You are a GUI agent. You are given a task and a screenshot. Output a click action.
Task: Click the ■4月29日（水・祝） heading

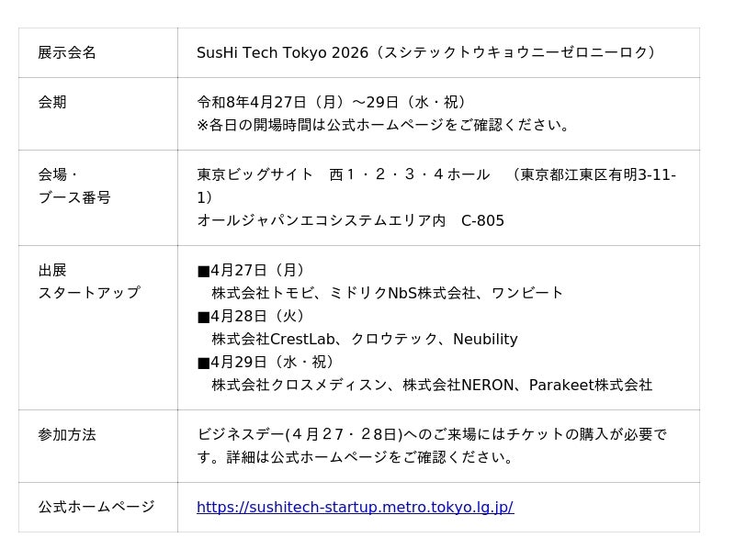click(x=268, y=362)
